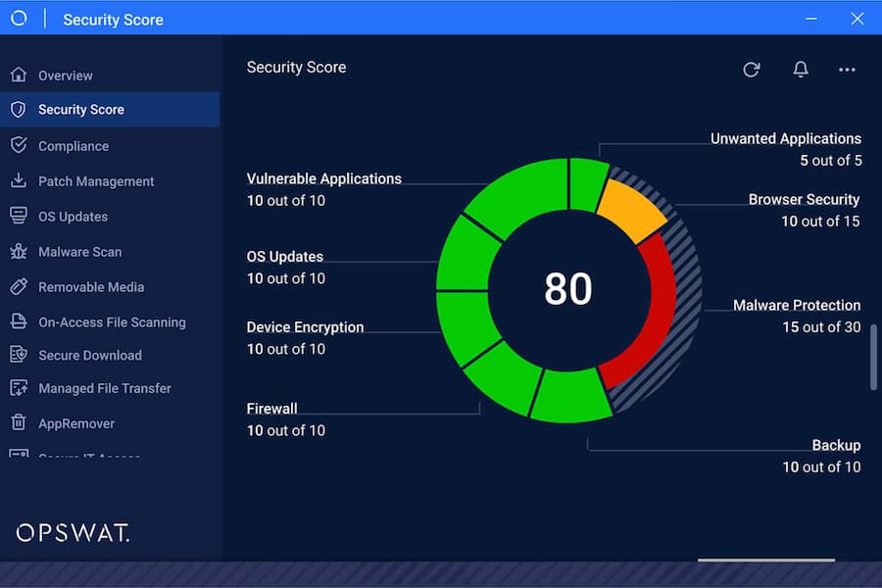Open Managed File Transfer page
This screenshot has height=588, width=882.
(x=104, y=389)
